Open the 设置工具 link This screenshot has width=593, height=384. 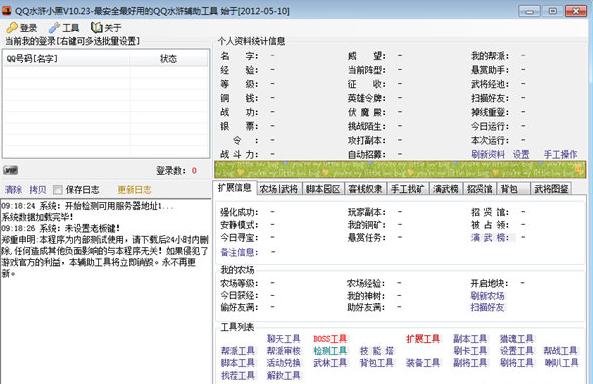click(x=517, y=351)
